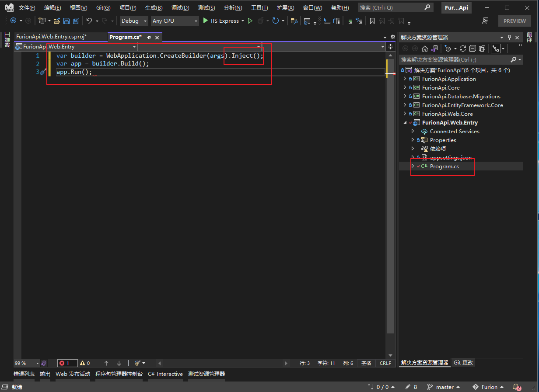The width and height of the screenshot is (539, 392).
Task: Open the Git(G) menu
Action: pos(103,8)
